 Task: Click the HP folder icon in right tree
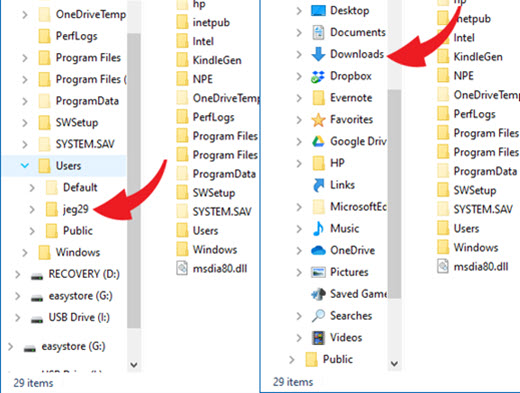[x=318, y=163]
